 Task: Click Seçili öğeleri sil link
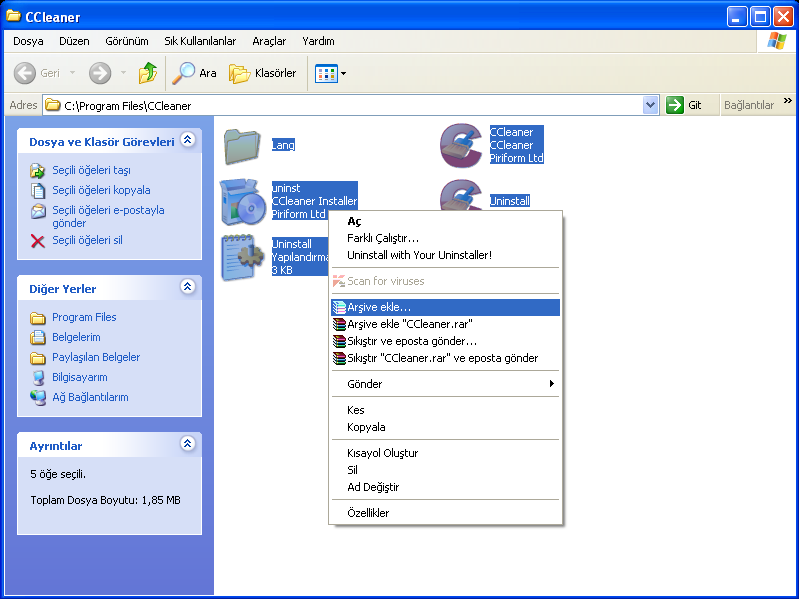pyautogui.click(x=87, y=240)
